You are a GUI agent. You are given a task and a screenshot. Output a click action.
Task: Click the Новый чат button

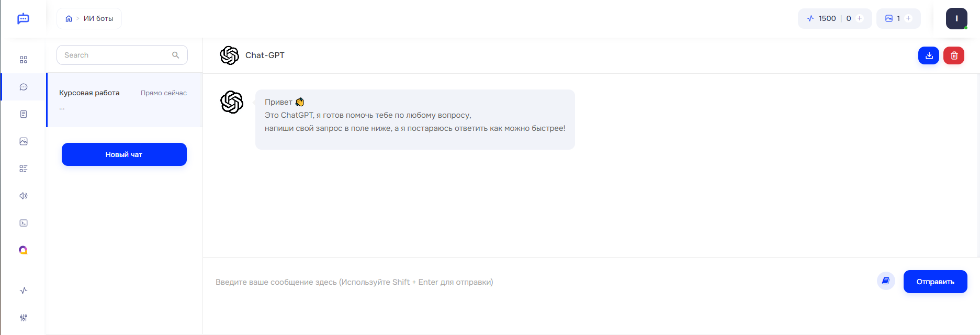[x=124, y=154]
